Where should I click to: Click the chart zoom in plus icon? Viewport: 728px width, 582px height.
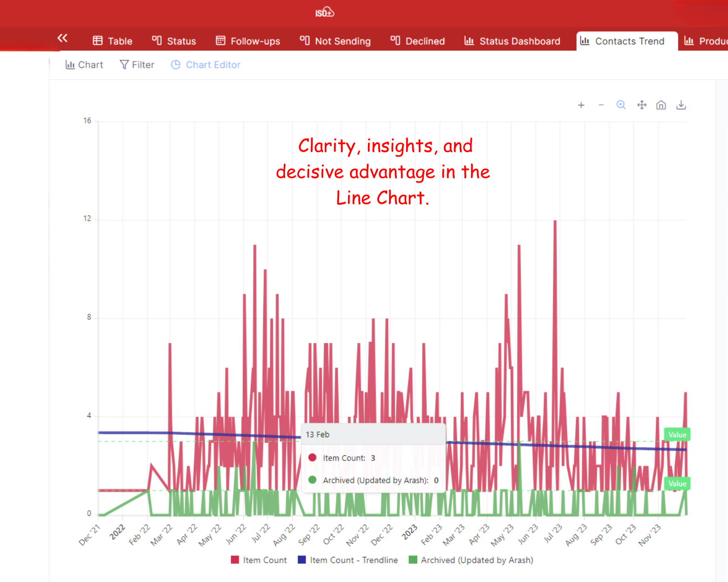(x=581, y=105)
